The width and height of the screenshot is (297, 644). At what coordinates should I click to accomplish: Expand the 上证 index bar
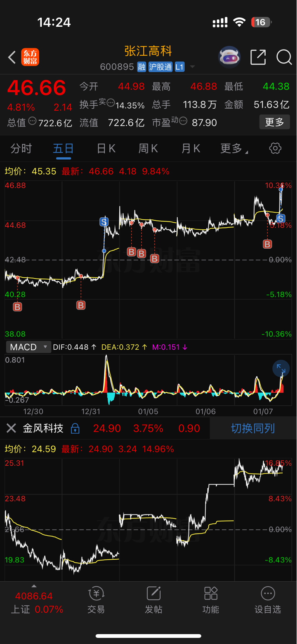pyautogui.click(x=34, y=586)
